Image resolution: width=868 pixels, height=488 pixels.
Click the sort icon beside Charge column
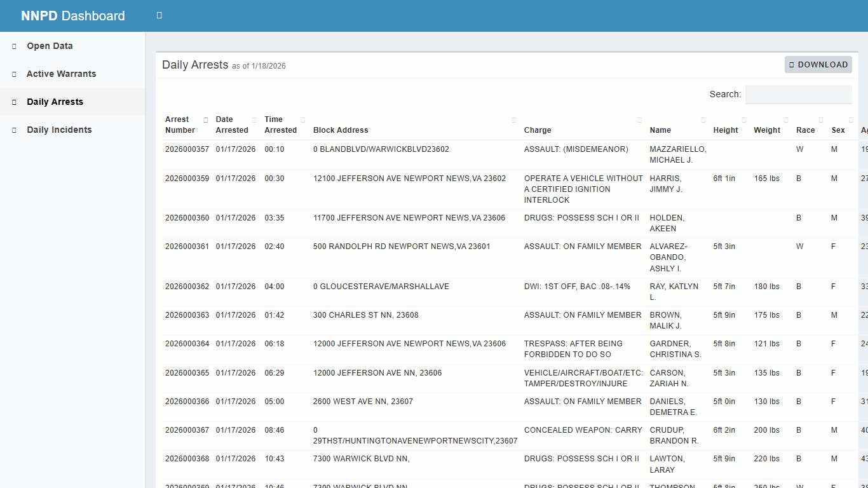point(639,119)
